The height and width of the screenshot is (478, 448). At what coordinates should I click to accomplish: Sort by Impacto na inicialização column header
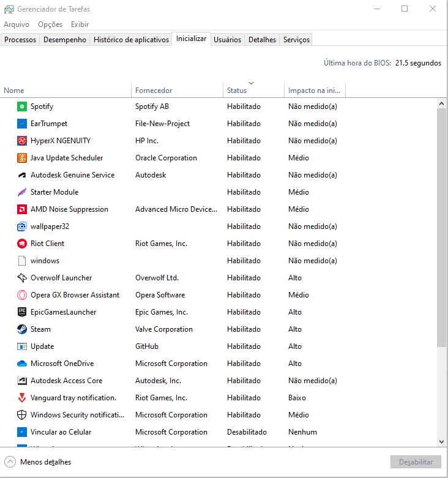tap(315, 89)
